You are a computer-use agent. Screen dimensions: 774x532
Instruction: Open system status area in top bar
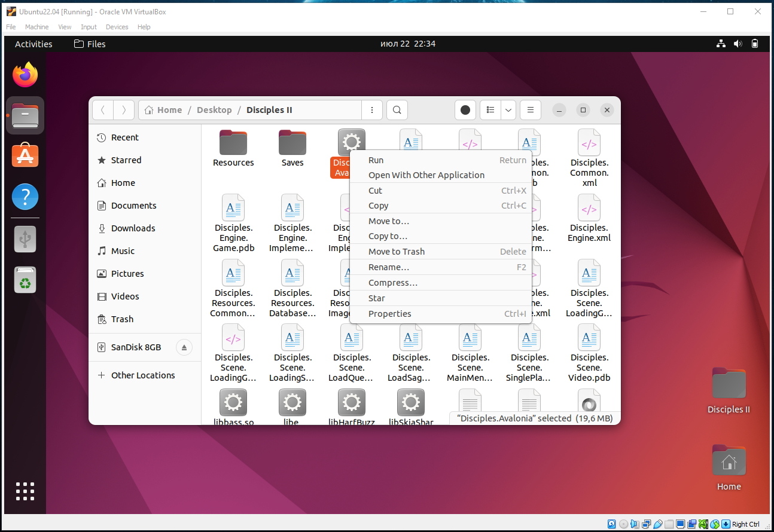[x=738, y=44]
